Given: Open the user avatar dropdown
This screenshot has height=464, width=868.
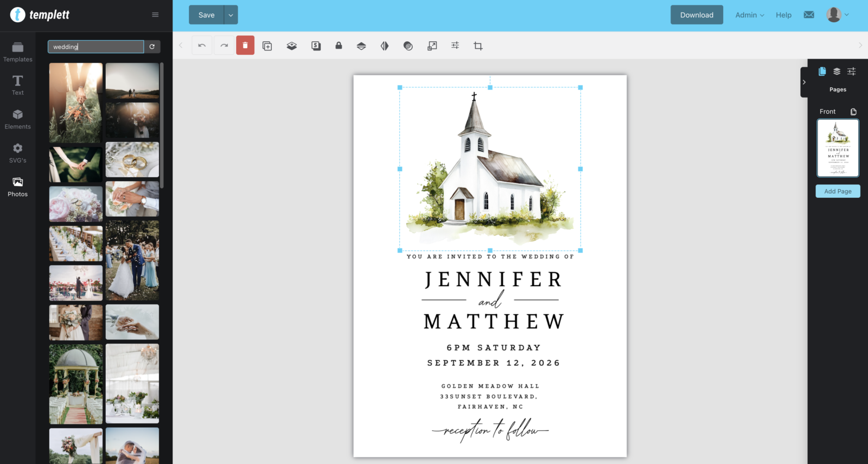Looking at the screenshot, I should [x=838, y=15].
